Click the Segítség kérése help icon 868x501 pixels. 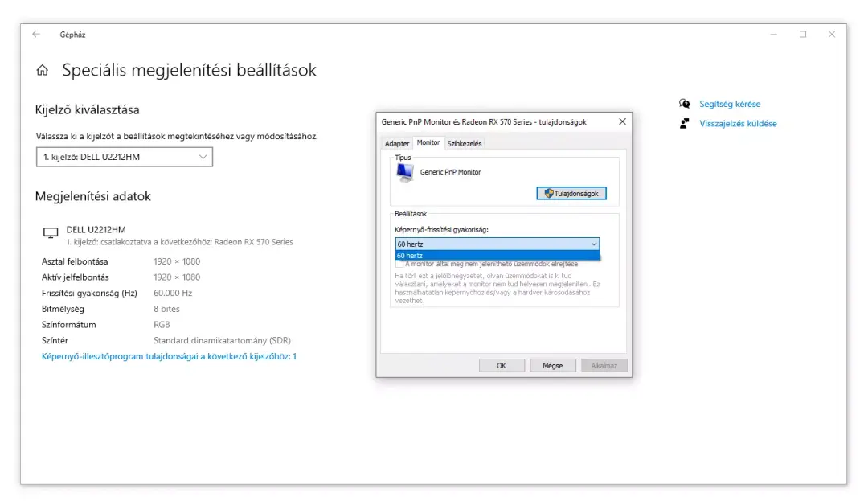tap(684, 104)
